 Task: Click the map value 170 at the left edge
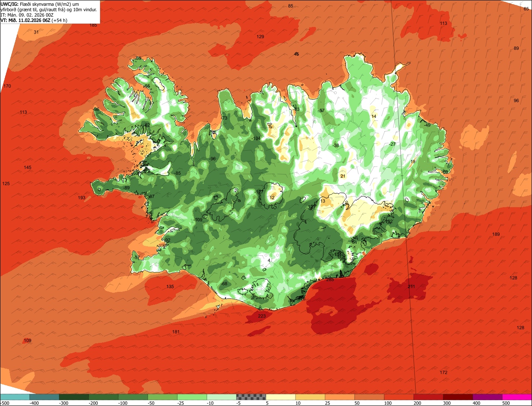pos(7,86)
